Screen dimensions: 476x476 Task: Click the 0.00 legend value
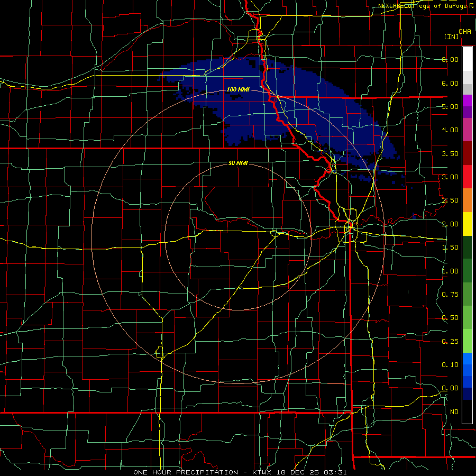450,388
